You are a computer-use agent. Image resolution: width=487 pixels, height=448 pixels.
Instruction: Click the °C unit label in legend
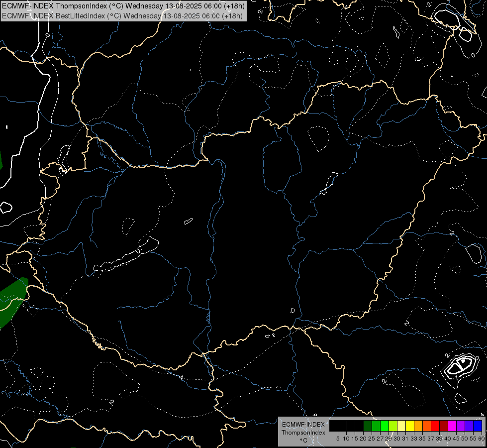tap(304, 441)
